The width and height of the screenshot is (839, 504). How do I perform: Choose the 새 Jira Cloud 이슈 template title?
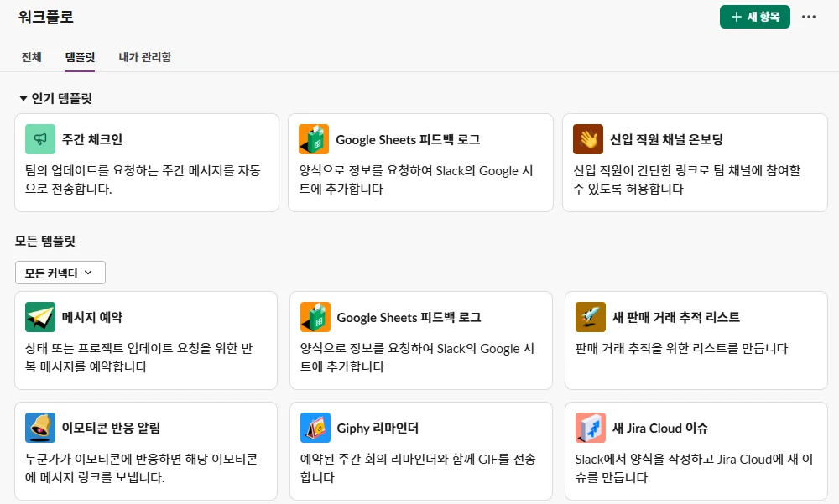pyautogui.click(x=660, y=428)
